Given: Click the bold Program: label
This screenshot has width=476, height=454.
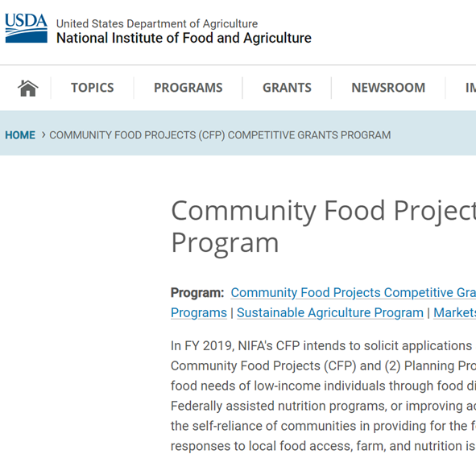Looking at the screenshot, I should tap(197, 293).
